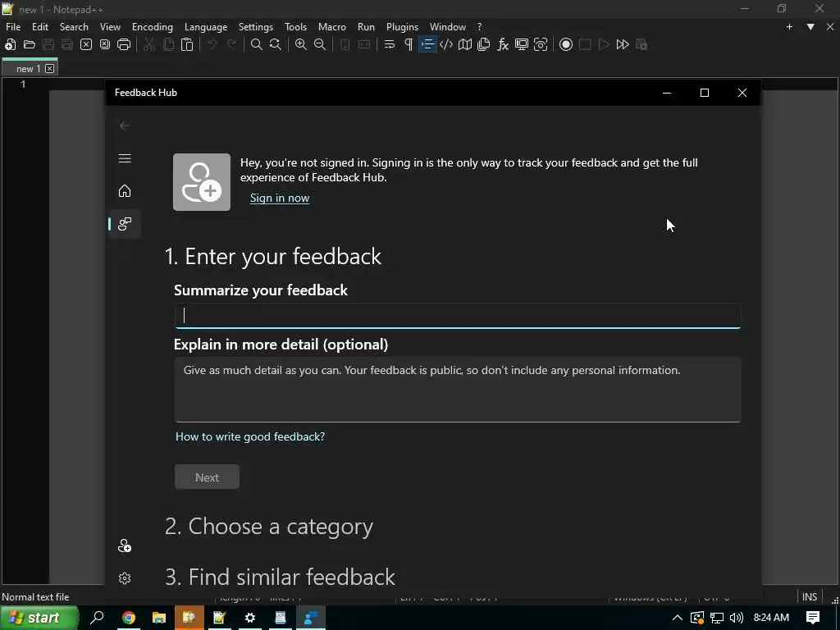The height and width of the screenshot is (630, 840).
Task: Toggle monitoring (tail -f) icon
Action: coord(541,44)
